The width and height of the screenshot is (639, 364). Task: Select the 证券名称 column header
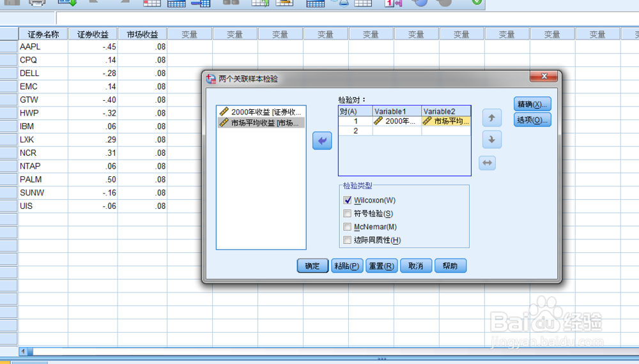click(43, 34)
